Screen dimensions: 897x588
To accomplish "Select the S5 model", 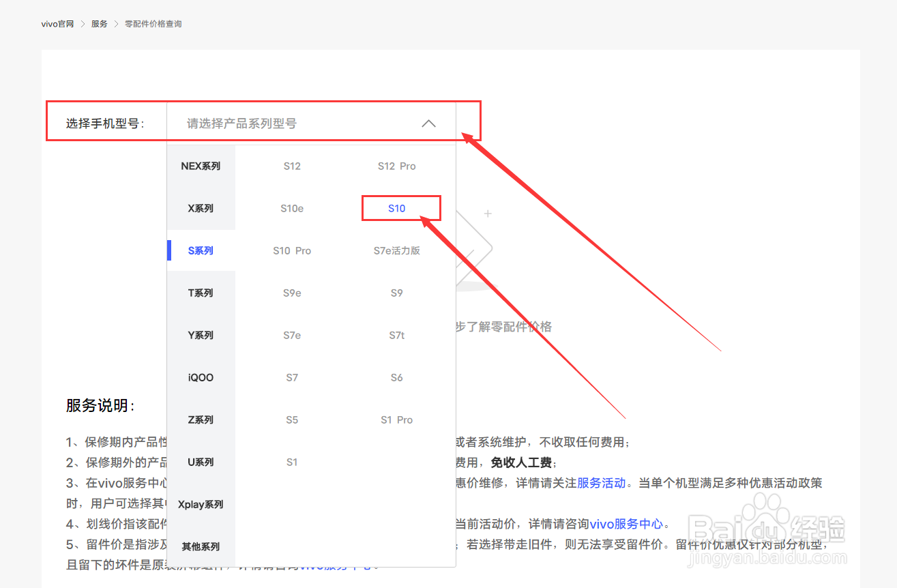I will (292, 420).
